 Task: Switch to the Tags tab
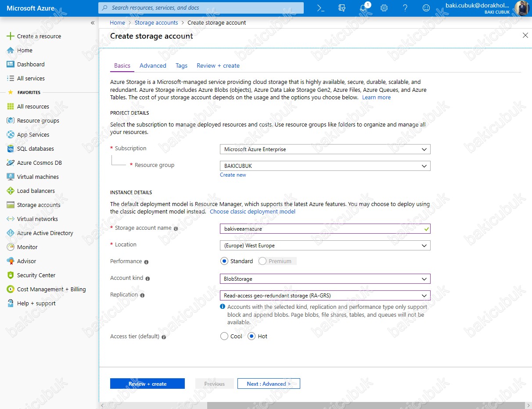click(181, 66)
